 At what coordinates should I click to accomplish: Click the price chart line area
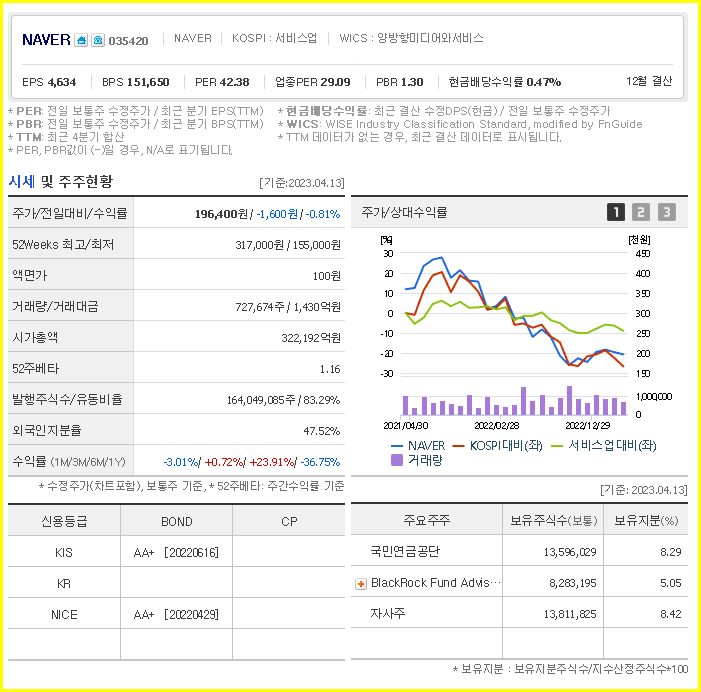pyautogui.click(x=514, y=313)
